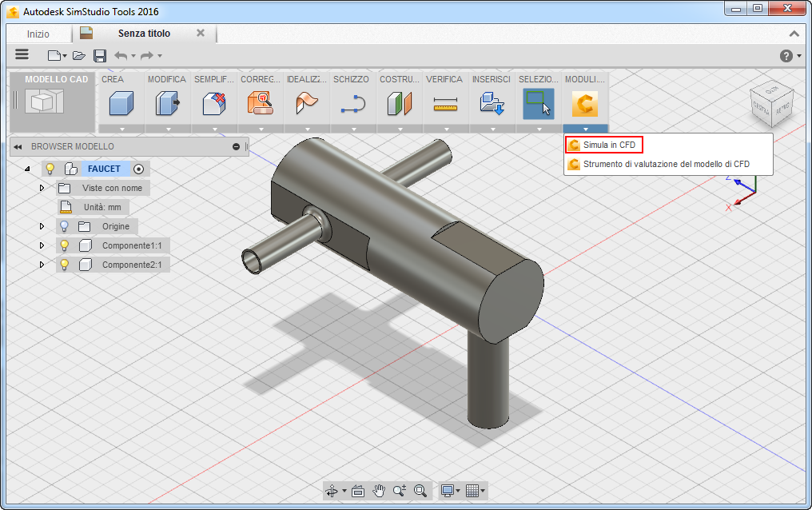This screenshot has height=510, width=812.
Task: Select the CORREGGI repair icon
Action: (x=261, y=104)
